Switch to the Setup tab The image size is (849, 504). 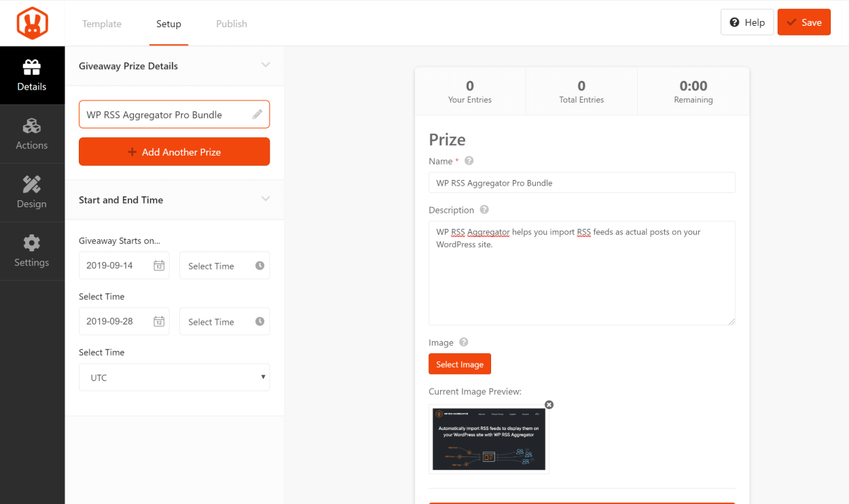(168, 24)
